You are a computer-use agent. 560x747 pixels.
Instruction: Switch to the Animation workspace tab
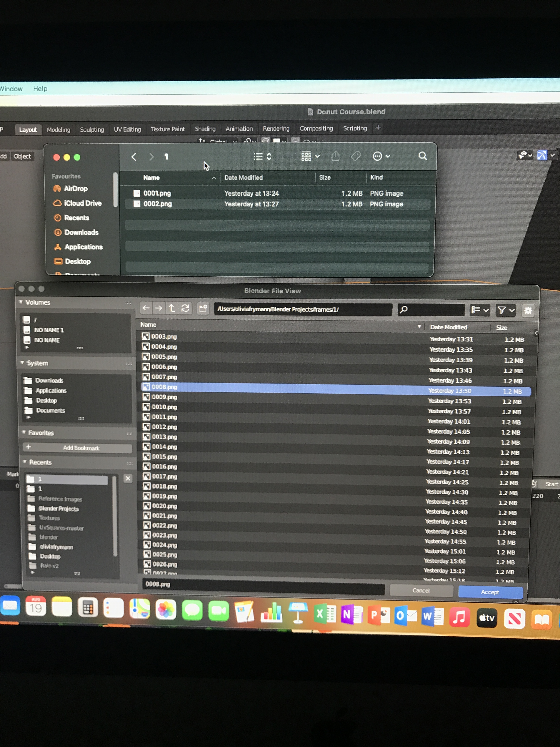pos(239,129)
